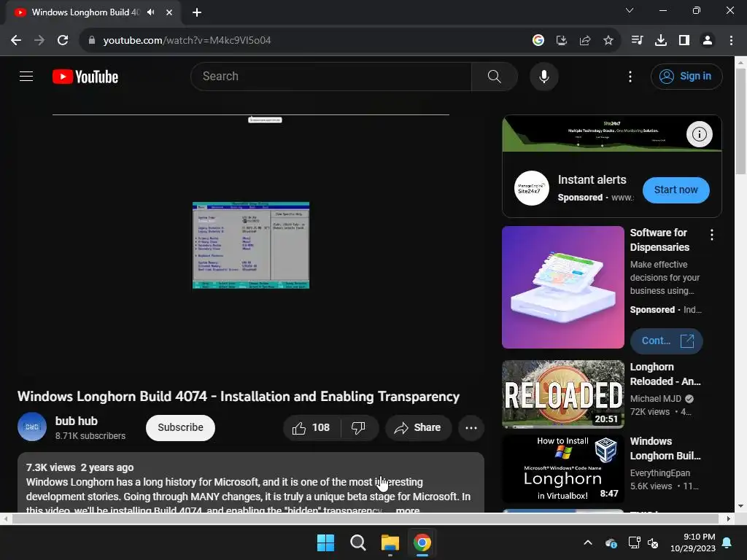Show Chrome downloads

tap(660, 41)
